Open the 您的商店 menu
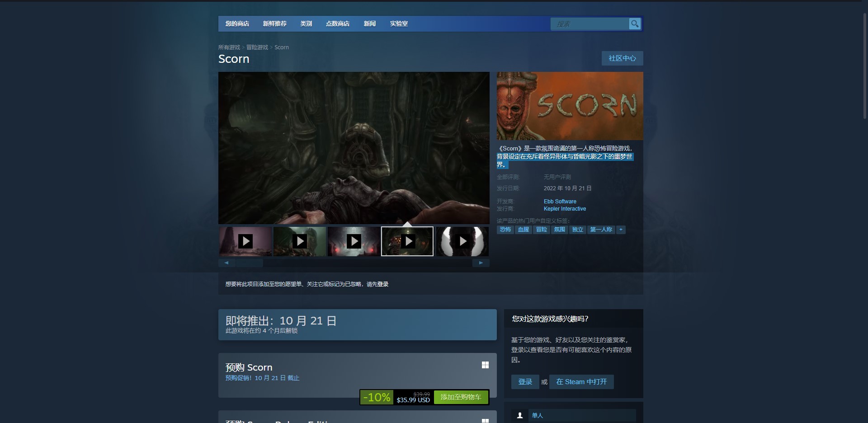The width and height of the screenshot is (868, 423). [237, 23]
